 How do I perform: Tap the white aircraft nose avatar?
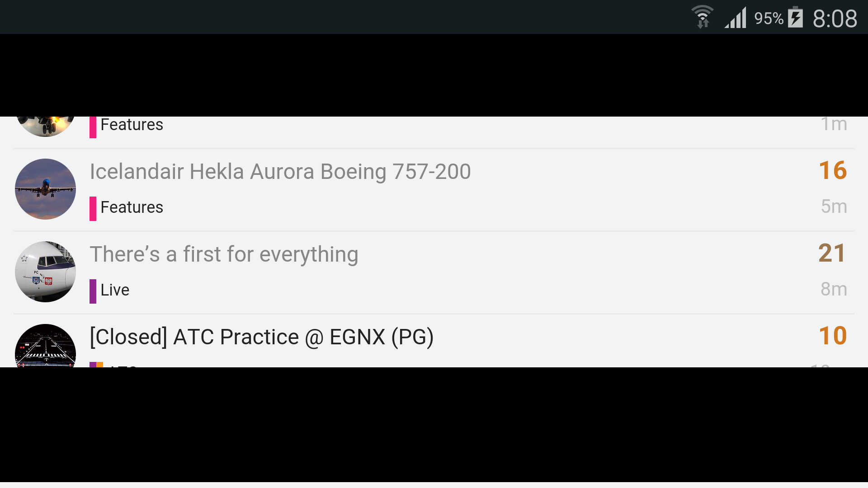45,272
